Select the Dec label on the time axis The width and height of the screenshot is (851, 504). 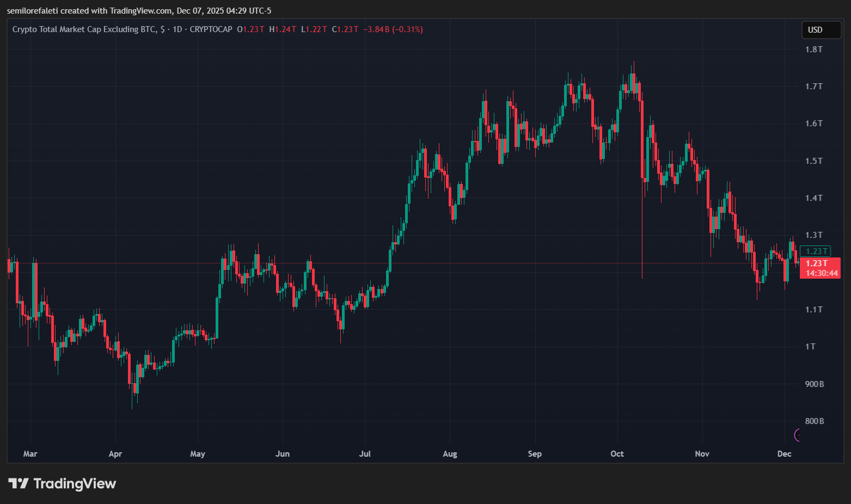pos(784,453)
